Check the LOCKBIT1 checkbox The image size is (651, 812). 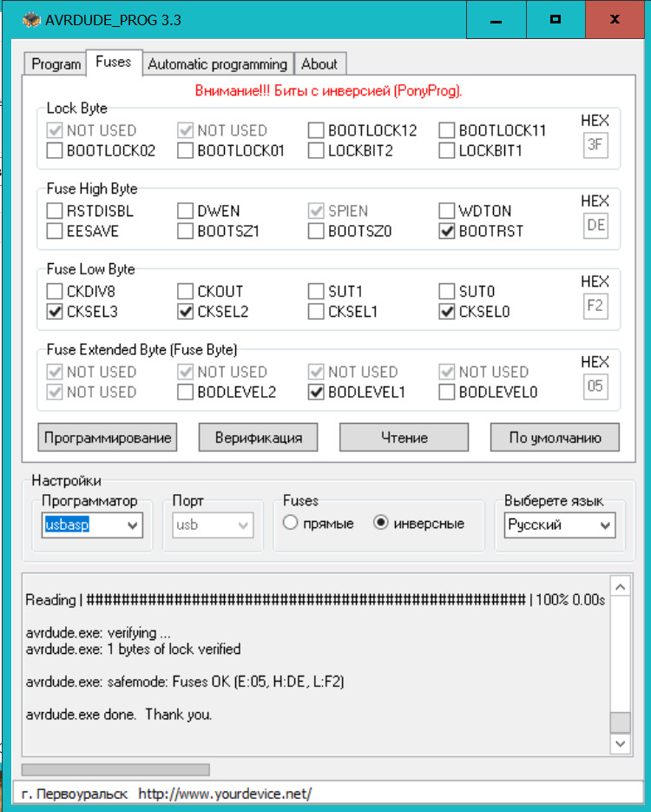(x=448, y=151)
